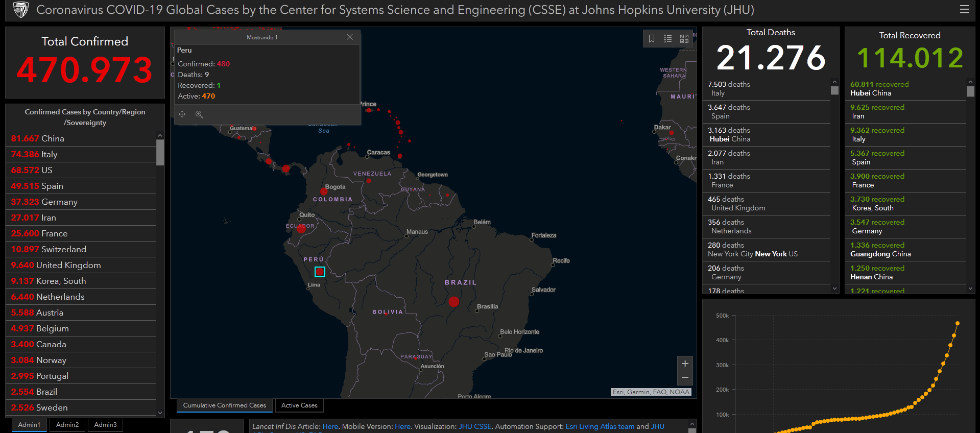The height and width of the screenshot is (433, 980).
Task: Click the recovered list scrollbar thumb
Action: coord(970,91)
